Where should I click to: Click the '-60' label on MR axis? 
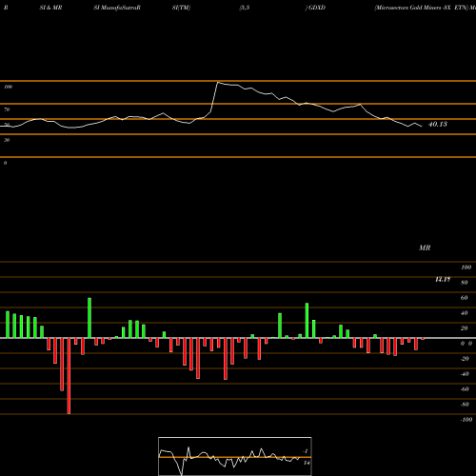click(465, 389)
